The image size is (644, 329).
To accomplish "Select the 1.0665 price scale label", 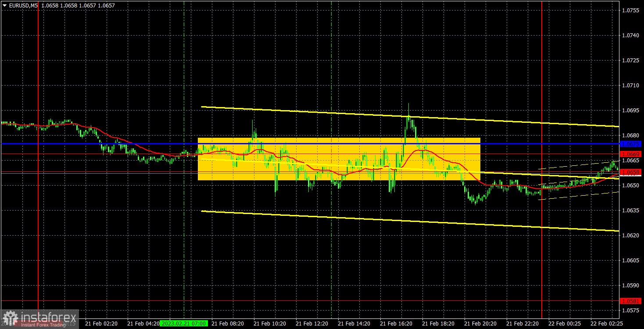I will 630,161.
